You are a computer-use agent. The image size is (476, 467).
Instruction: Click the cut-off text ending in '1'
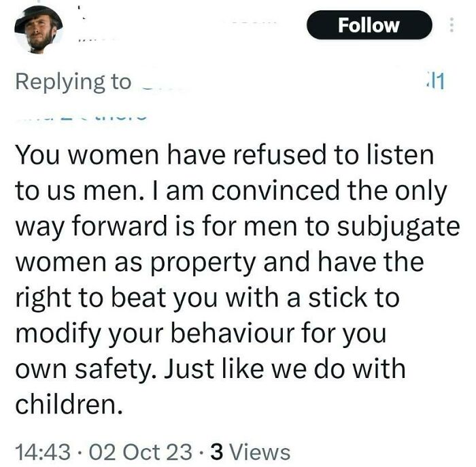[x=436, y=82]
